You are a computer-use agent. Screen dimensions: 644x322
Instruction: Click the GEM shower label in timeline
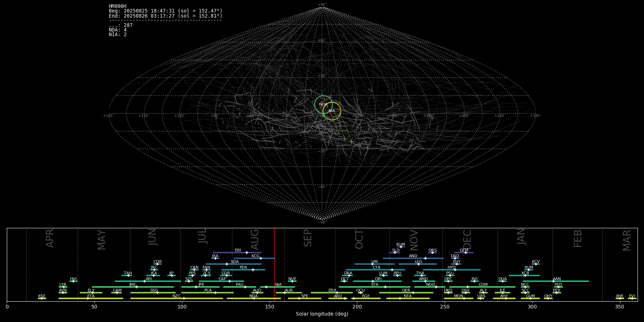(464, 250)
